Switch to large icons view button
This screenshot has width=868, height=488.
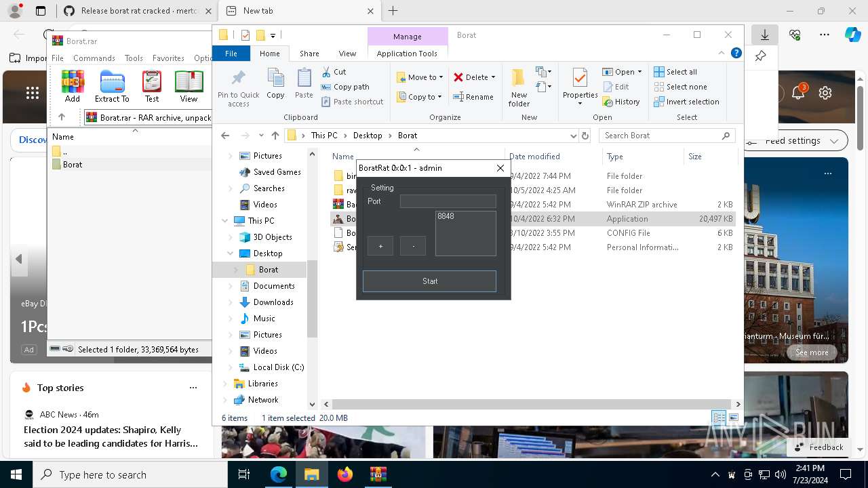(x=733, y=418)
